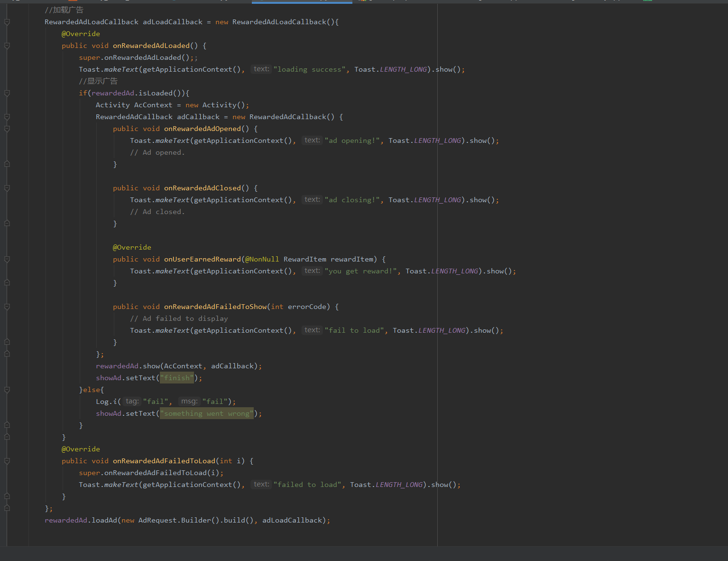Click the tag: parameter hint in Log.i
The width and height of the screenshot is (728, 561).
(x=132, y=402)
